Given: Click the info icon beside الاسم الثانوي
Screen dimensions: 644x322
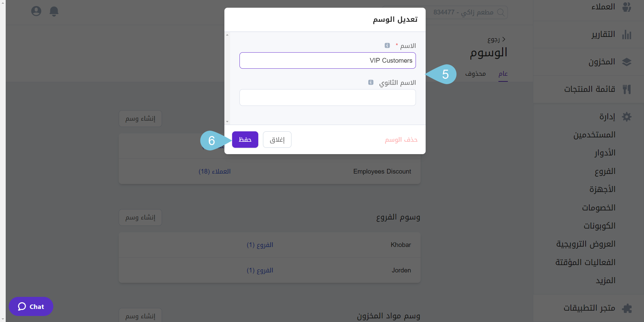Looking at the screenshot, I should [371, 82].
